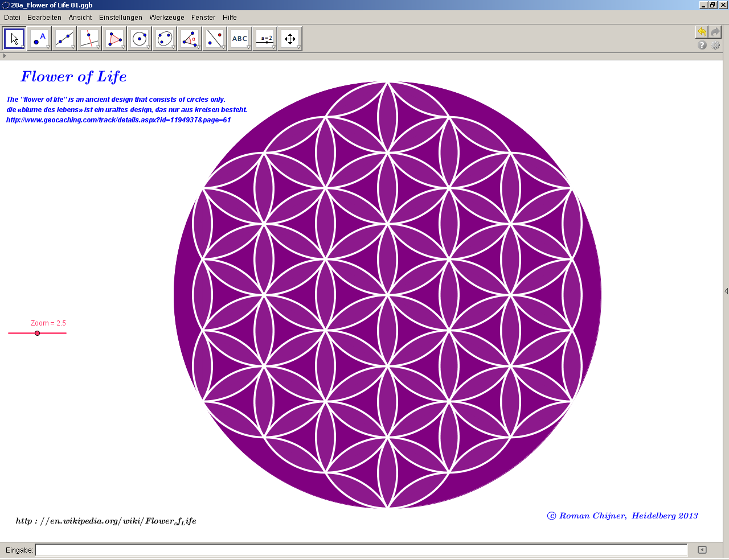The image size is (729, 560).
Task: Pick the Perpendicular Line tool
Action: [x=89, y=39]
